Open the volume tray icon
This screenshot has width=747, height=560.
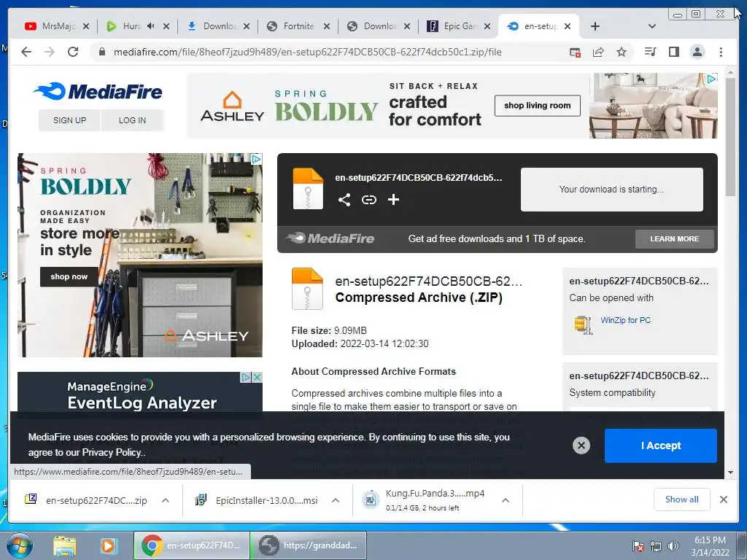(673, 546)
